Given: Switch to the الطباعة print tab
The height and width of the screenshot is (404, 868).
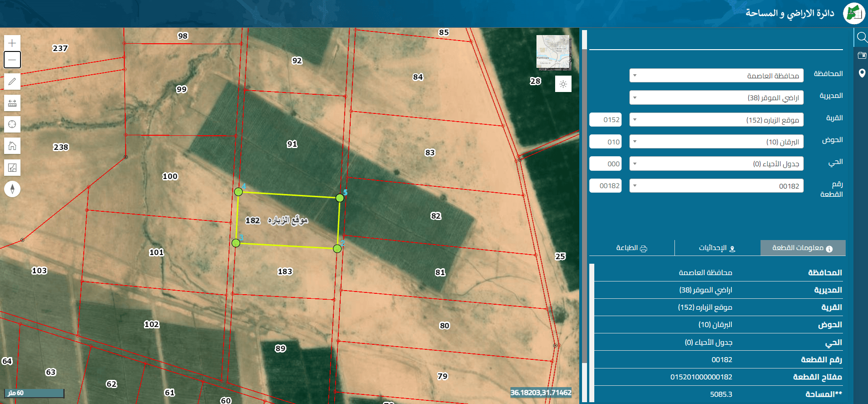Looking at the screenshot, I should 632,248.
